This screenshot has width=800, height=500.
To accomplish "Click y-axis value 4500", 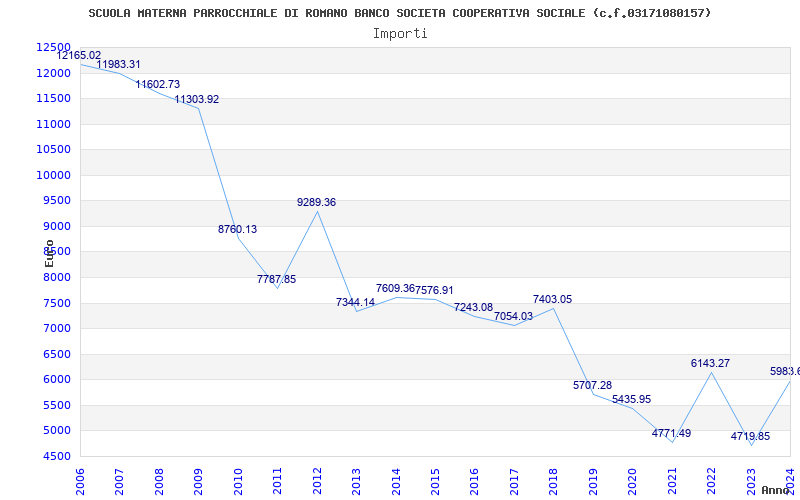I will [x=56, y=456].
